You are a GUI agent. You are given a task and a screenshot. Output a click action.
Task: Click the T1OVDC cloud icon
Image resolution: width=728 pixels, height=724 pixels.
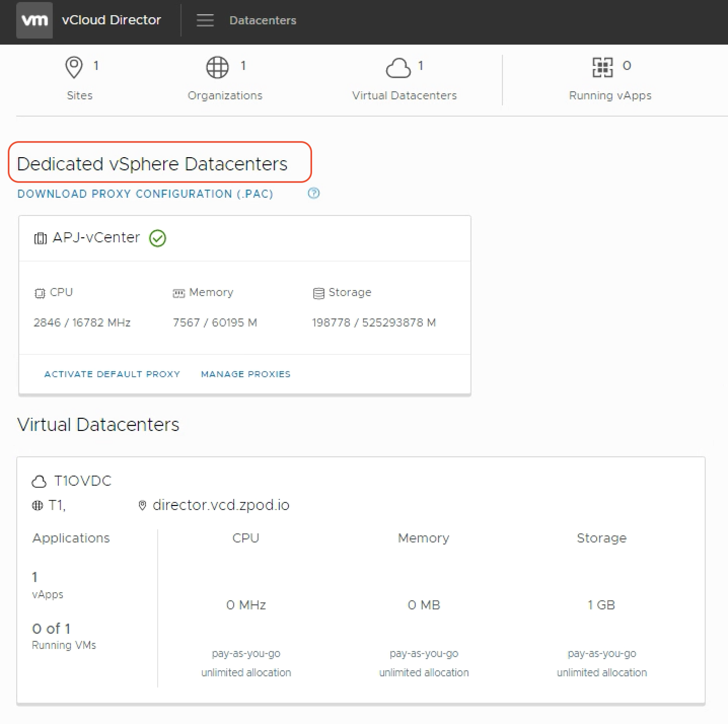click(39, 481)
